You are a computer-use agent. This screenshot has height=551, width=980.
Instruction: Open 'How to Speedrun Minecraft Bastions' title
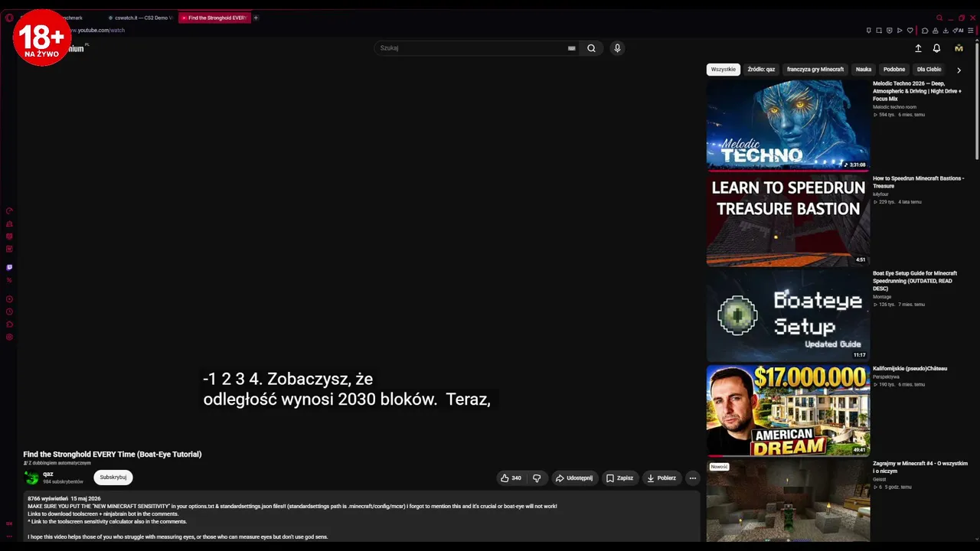coord(919,182)
